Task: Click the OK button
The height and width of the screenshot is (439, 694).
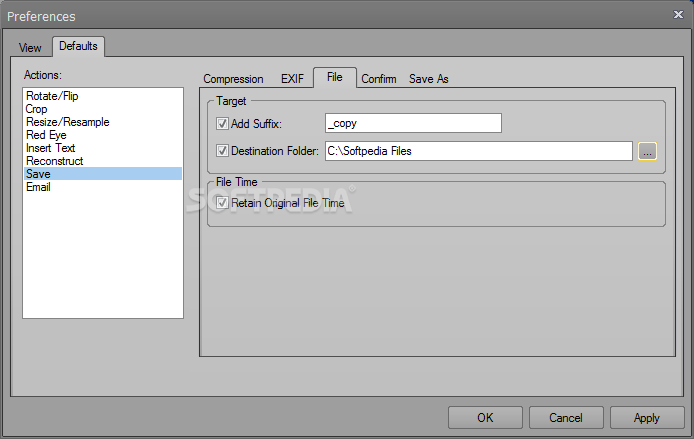Action: pyautogui.click(x=485, y=418)
